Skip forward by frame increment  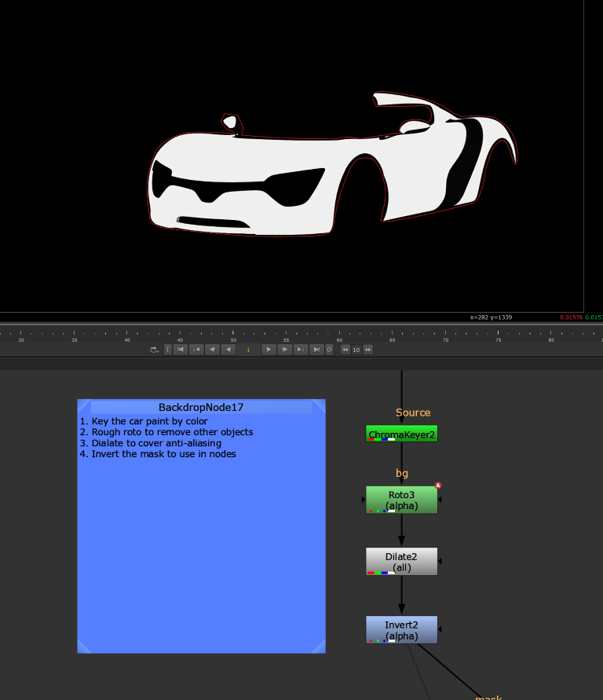click(367, 350)
